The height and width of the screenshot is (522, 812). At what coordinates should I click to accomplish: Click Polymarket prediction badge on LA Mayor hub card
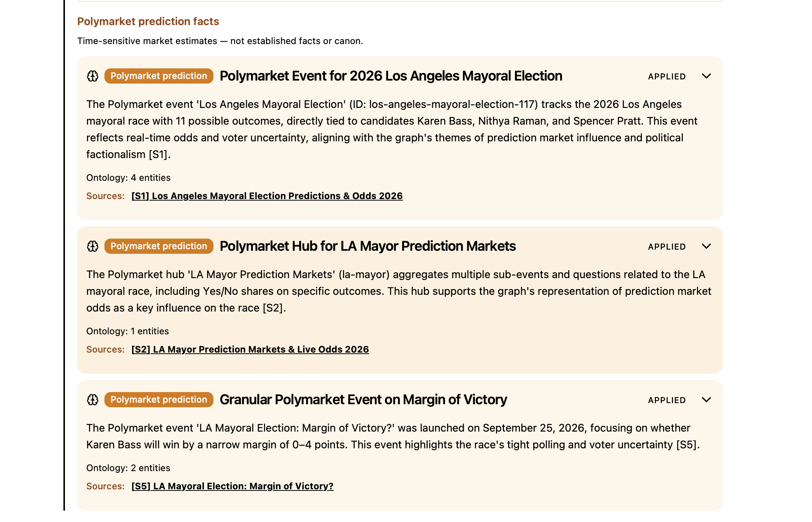(x=159, y=246)
